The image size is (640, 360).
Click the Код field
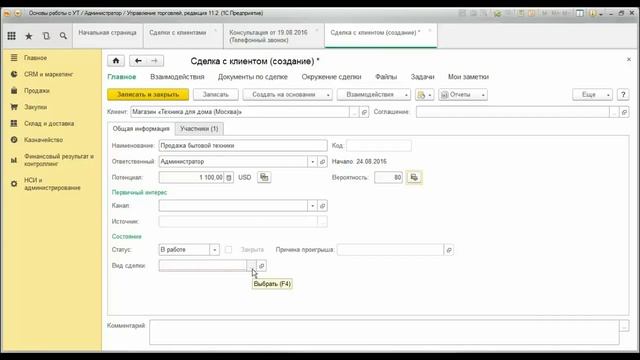tap(379, 145)
